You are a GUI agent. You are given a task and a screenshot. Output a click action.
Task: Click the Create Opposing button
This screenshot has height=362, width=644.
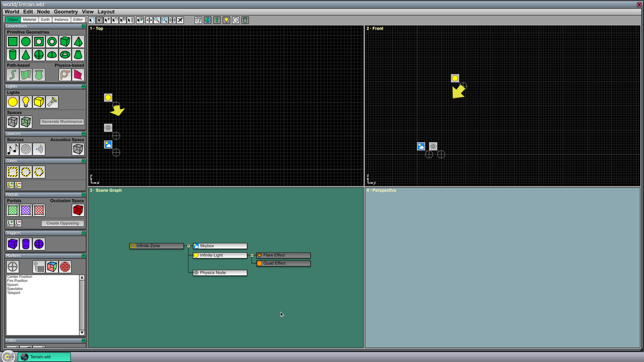pos(62,223)
